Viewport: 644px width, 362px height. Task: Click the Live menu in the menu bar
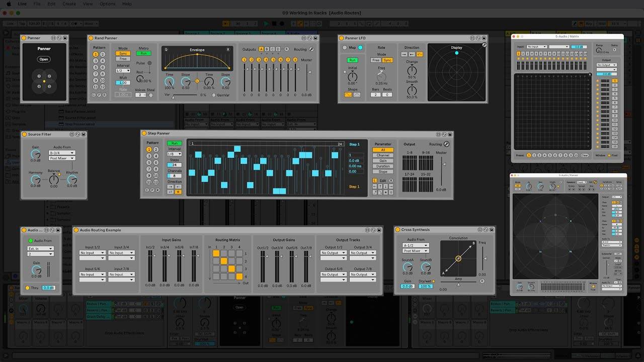click(22, 4)
